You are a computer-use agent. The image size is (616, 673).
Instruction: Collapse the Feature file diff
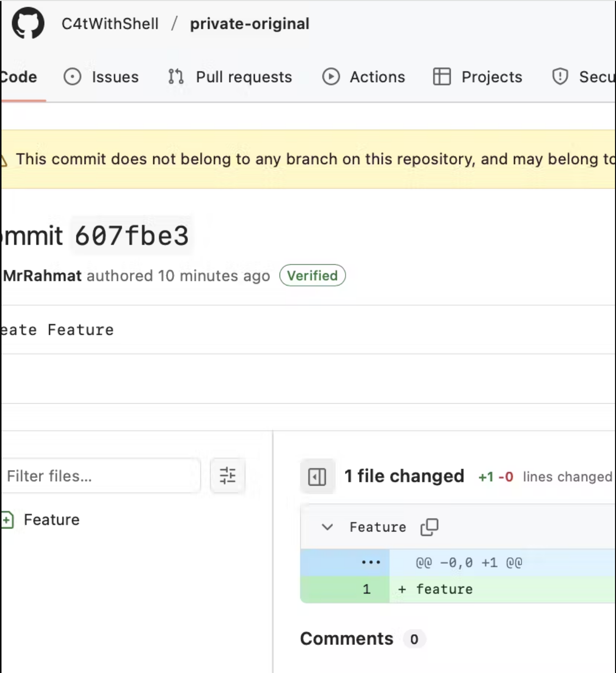click(327, 527)
